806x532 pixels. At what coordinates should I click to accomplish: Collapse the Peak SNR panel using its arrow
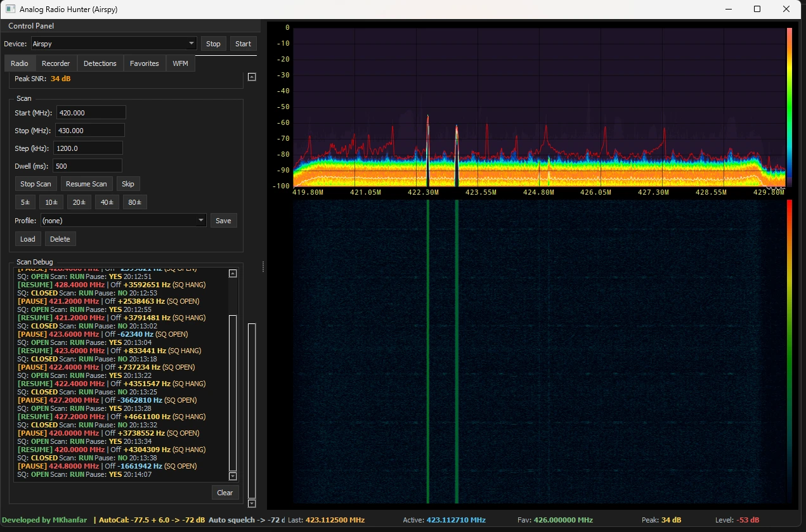click(251, 77)
